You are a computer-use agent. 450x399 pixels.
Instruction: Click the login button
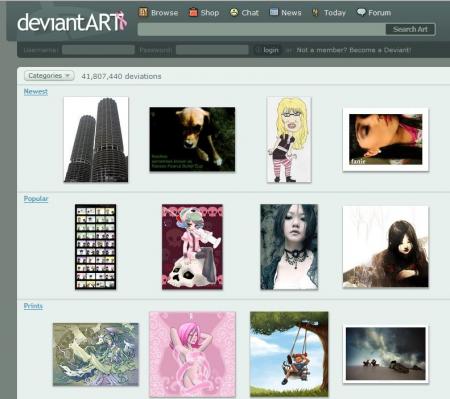[x=268, y=50]
